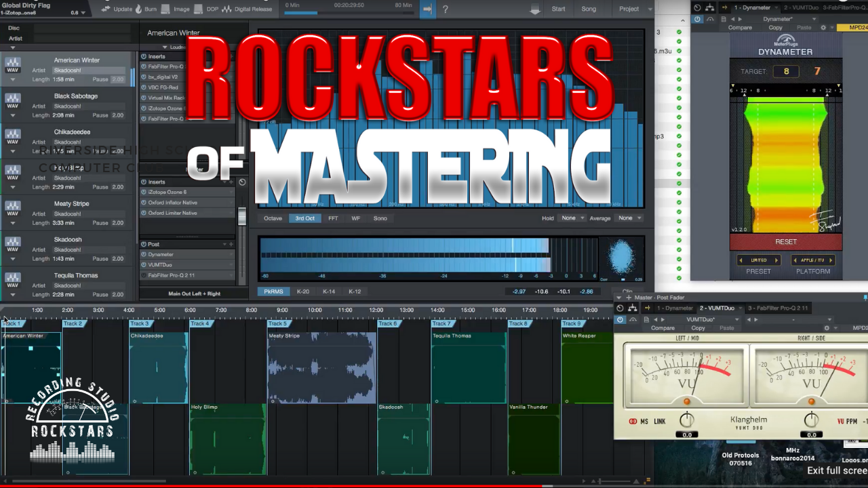
Task: Click the pan knob icon beside master Inserts
Action: point(242,182)
